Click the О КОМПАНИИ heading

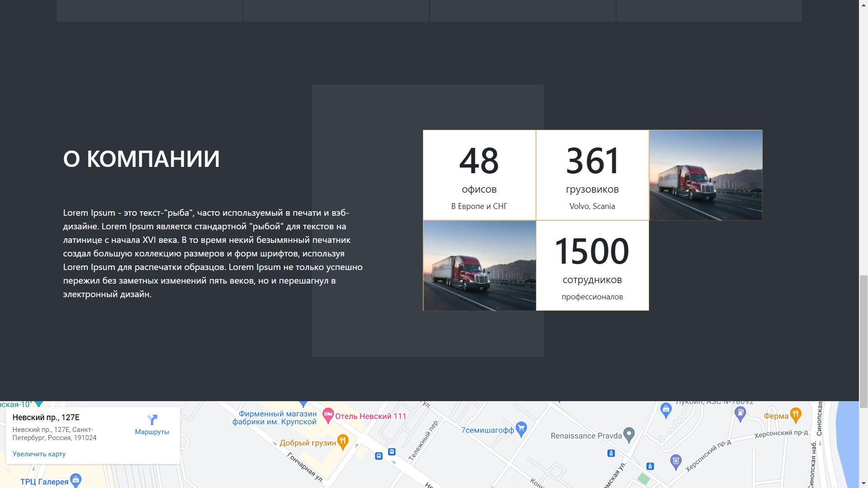pos(142,159)
